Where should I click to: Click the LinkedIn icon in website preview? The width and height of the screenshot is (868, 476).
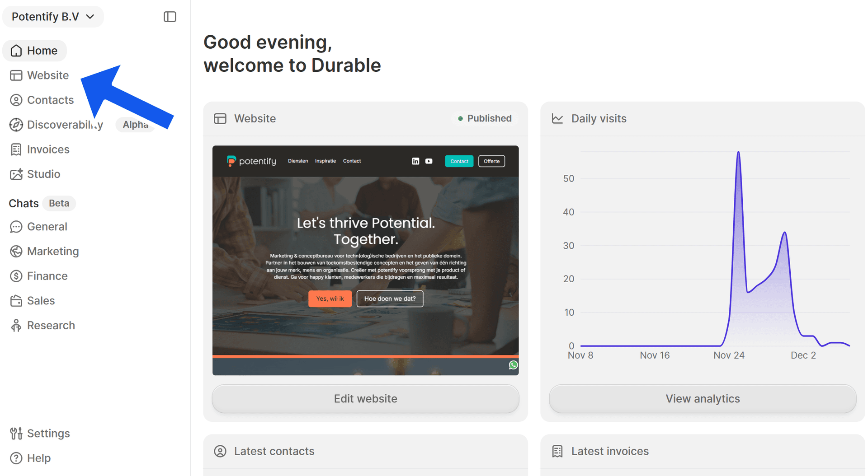point(415,161)
